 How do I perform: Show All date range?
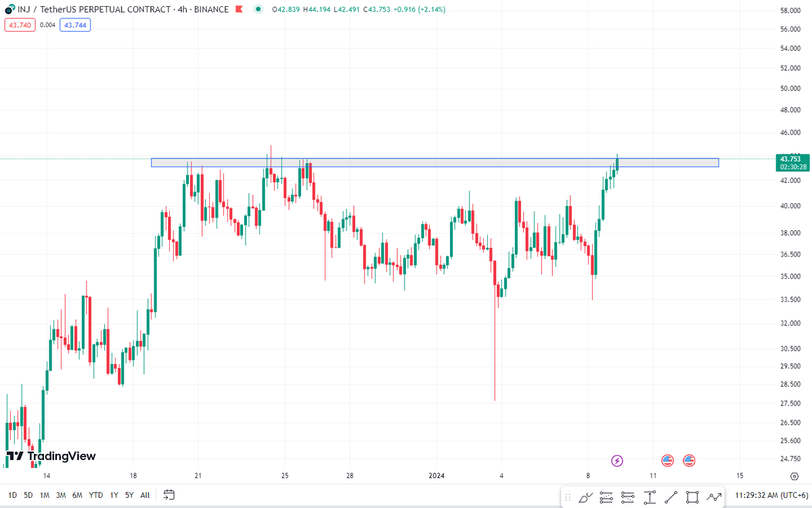(145, 495)
